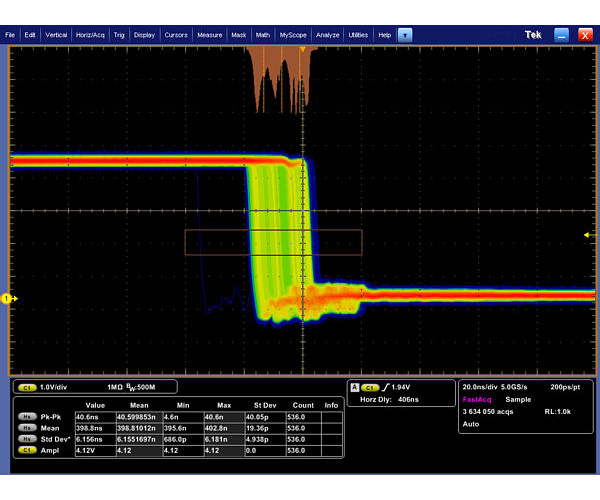Click the 5.0GS/s sample rate readout
Viewport: 600px width, 500px height.
pyautogui.click(x=514, y=387)
